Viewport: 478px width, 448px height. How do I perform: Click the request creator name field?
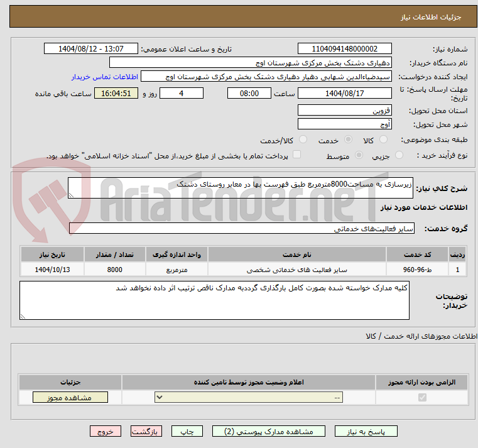[266, 77]
